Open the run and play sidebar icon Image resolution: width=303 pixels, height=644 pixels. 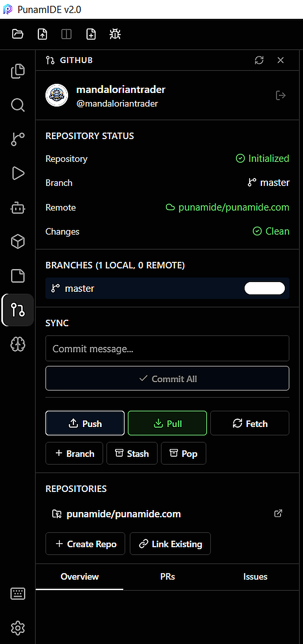pyautogui.click(x=18, y=173)
